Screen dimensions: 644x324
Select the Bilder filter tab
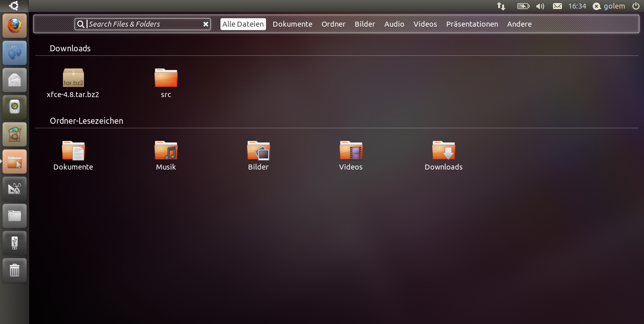[x=365, y=24]
